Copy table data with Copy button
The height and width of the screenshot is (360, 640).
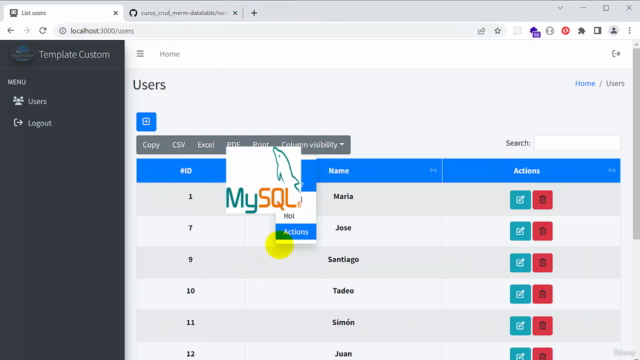(151, 145)
